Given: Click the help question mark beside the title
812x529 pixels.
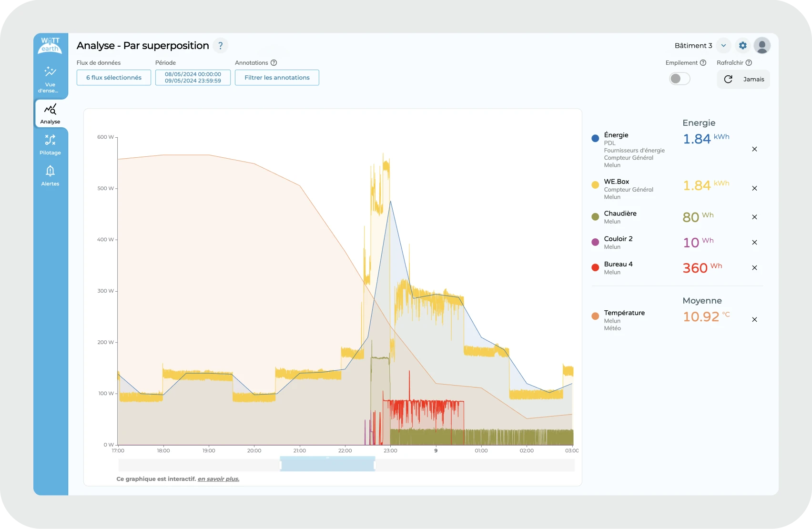Looking at the screenshot, I should click(x=220, y=46).
